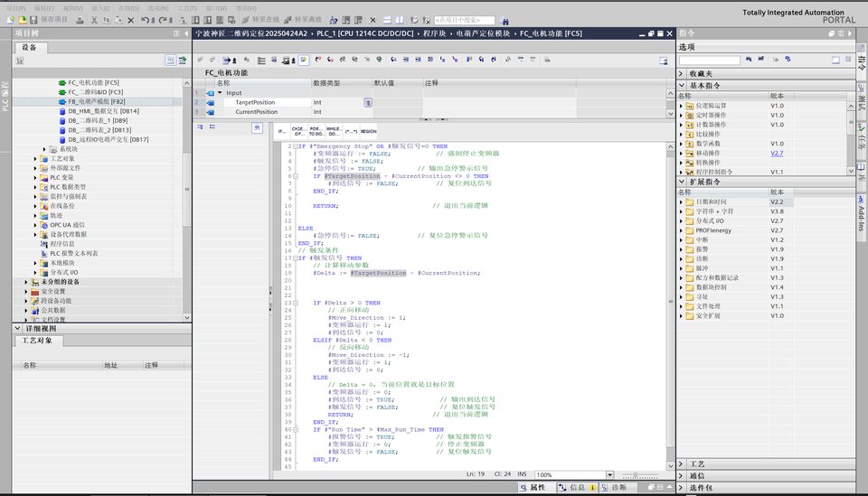Open the 工具(T) menu
Image resolution: width=868 pixels, height=496 pixels.
(187, 7)
